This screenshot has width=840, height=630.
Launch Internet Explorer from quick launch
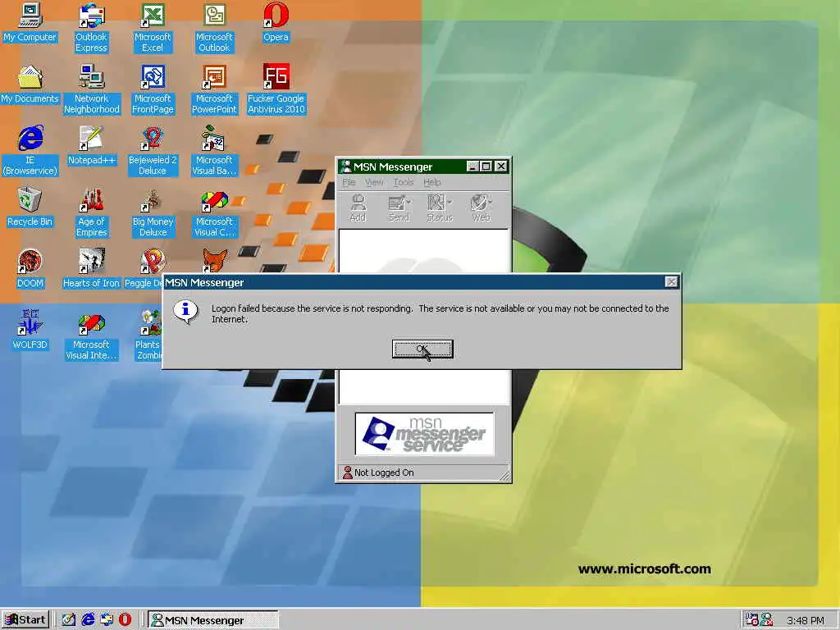(x=88, y=620)
